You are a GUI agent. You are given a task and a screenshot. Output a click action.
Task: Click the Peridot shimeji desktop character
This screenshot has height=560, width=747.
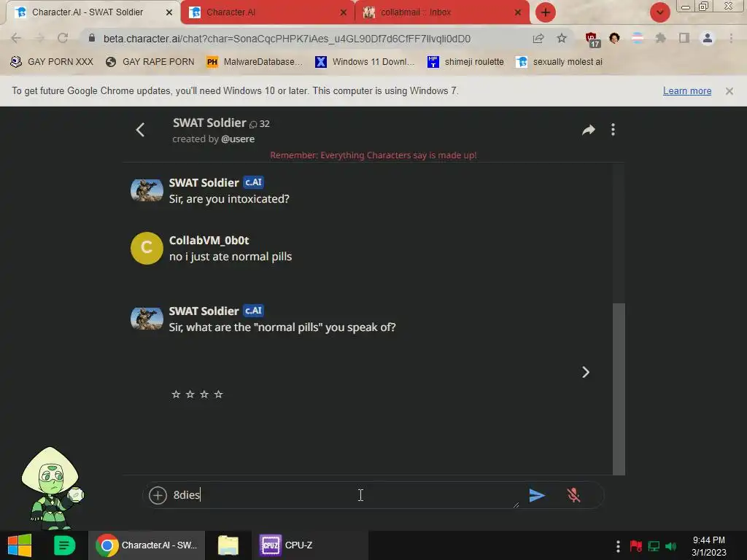pos(52,488)
